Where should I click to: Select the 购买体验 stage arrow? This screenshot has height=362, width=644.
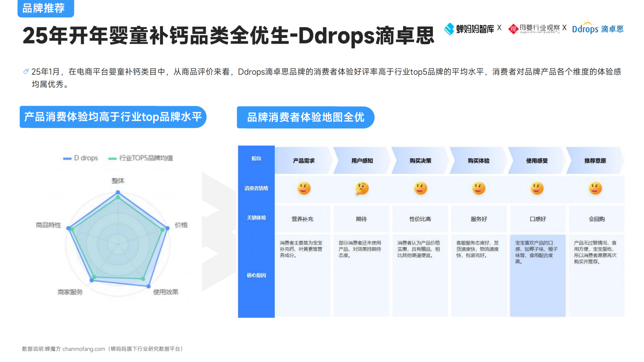479,160
